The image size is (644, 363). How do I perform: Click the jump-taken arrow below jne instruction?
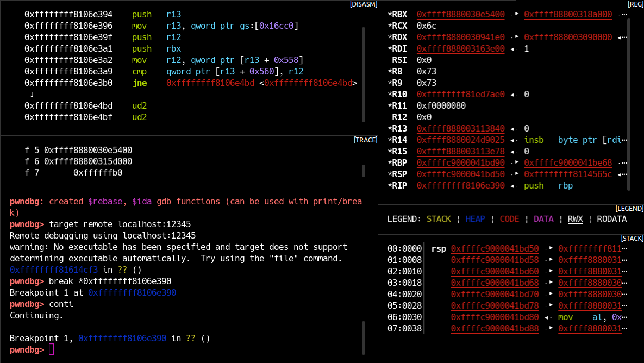click(x=33, y=94)
